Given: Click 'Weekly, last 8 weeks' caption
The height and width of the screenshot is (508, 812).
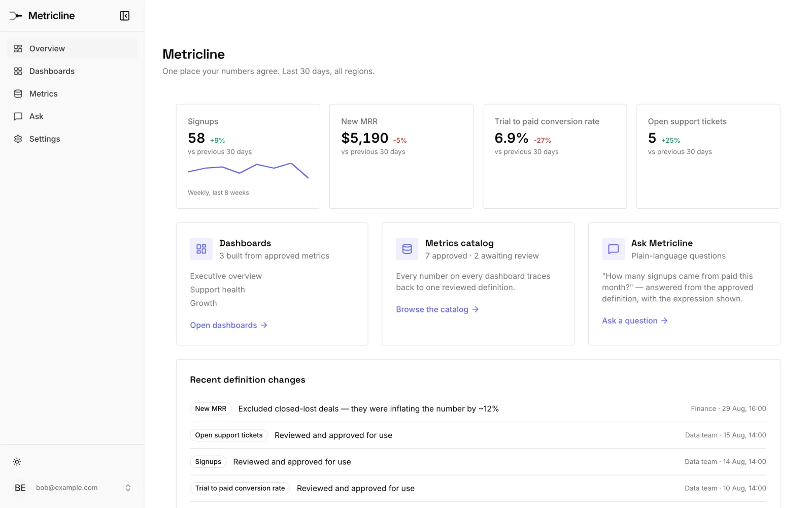Looking at the screenshot, I should 218,193.
